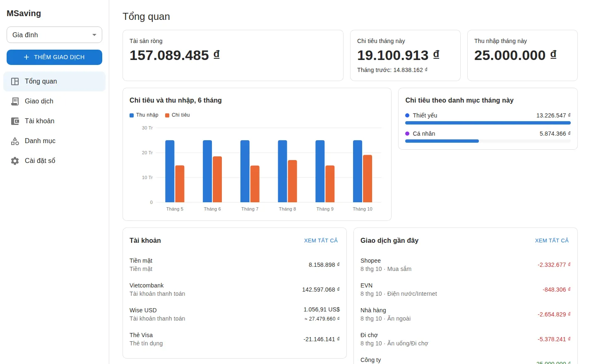Open the Đi chợ transaction
This screenshot has height=364, width=596.
tap(466, 339)
